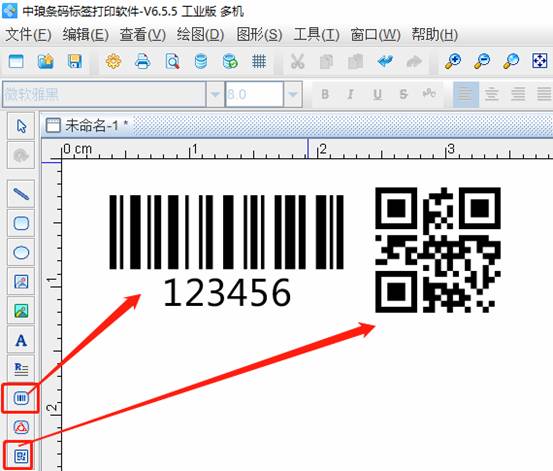Viewport: 553px width, 471px height.
Task: Expand the font size dropdown
Action: pos(293,94)
